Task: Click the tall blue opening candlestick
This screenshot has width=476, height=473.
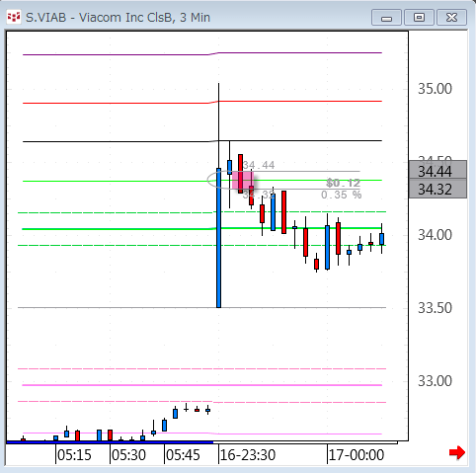Action: [x=218, y=238]
